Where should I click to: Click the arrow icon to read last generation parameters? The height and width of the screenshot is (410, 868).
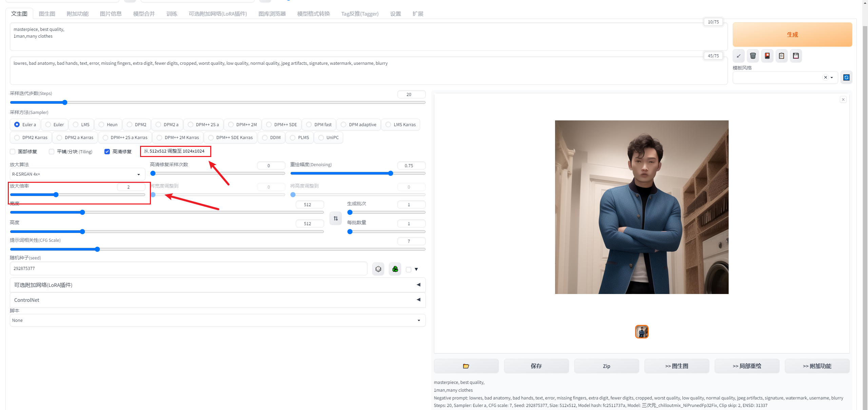point(738,56)
